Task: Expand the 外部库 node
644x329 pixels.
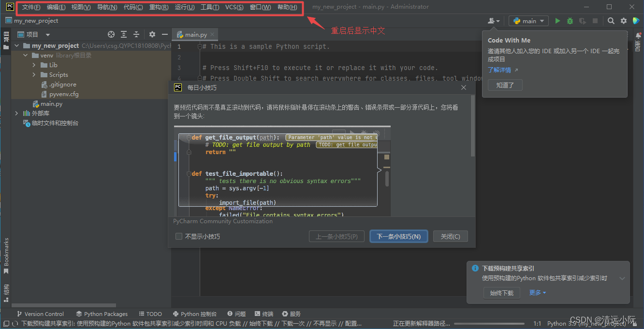Action: [17, 113]
